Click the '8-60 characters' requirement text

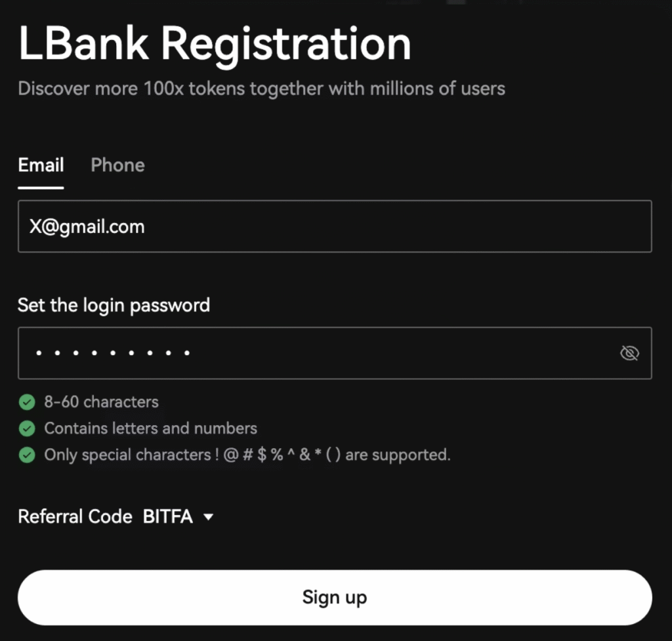pos(101,402)
